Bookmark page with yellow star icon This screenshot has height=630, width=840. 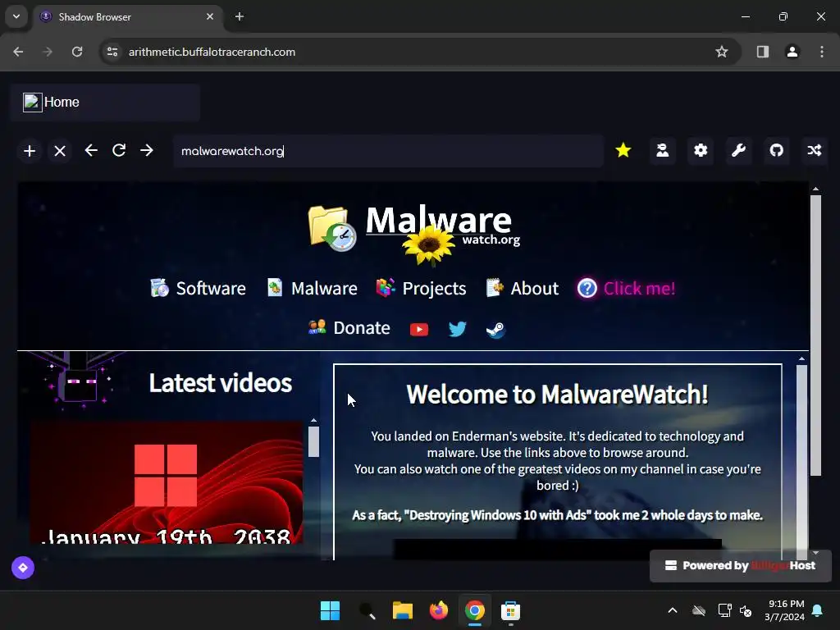coord(623,151)
